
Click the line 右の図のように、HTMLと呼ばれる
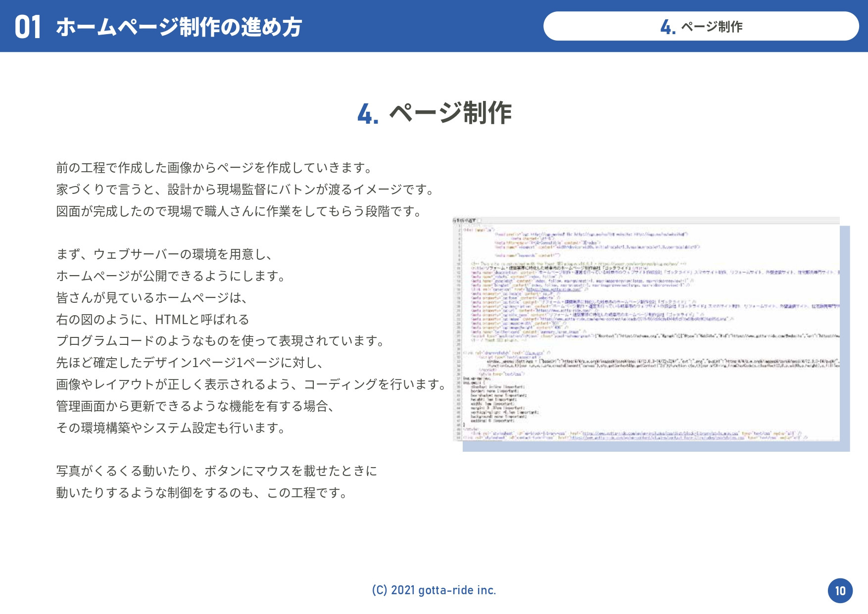pos(152,320)
